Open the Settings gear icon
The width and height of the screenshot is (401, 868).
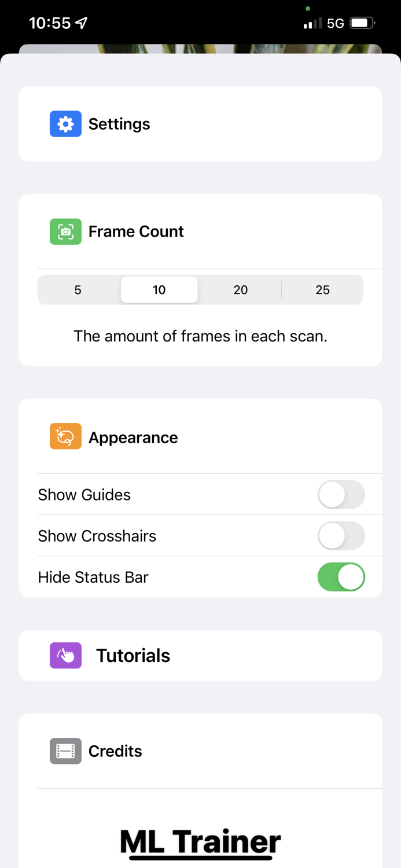(65, 123)
